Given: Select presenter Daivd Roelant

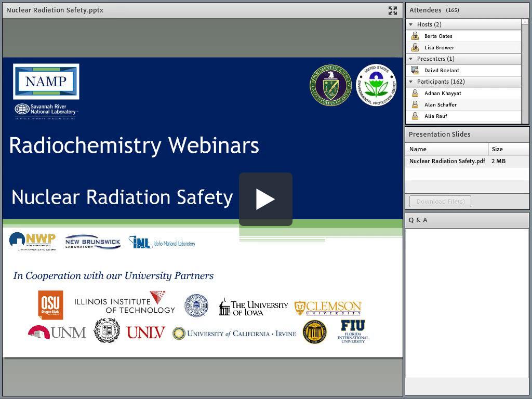Looking at the screenshot, I should point(463,70).
